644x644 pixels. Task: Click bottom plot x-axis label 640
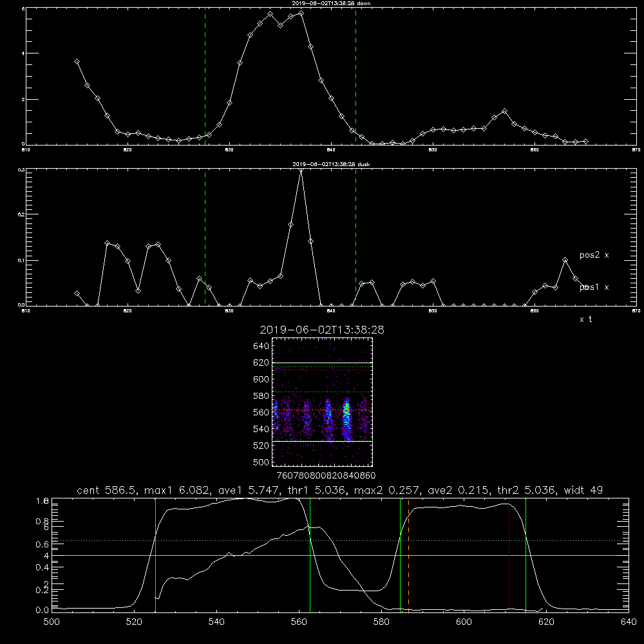tap(629, 622)
